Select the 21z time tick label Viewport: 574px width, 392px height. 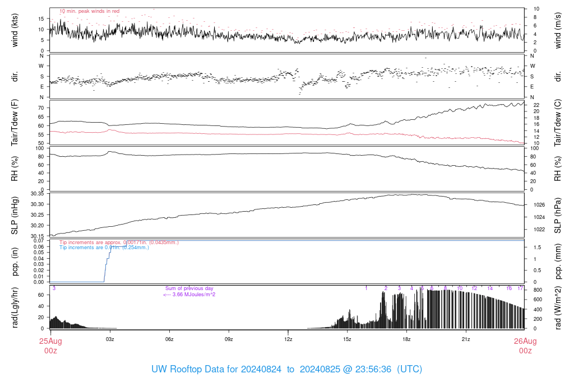click(466, 339)
